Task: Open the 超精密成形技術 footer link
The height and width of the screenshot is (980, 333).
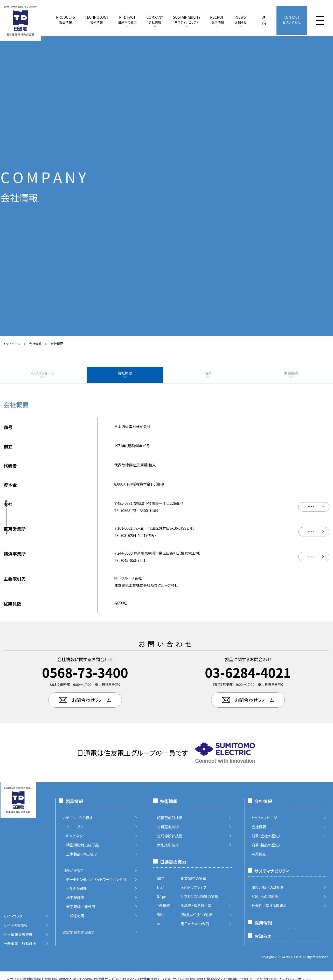Action: click(x=170, y=818)
